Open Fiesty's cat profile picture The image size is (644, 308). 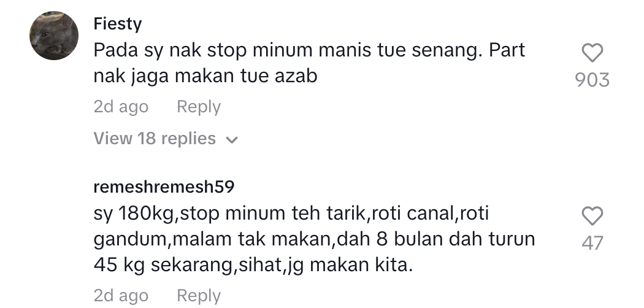54,36
